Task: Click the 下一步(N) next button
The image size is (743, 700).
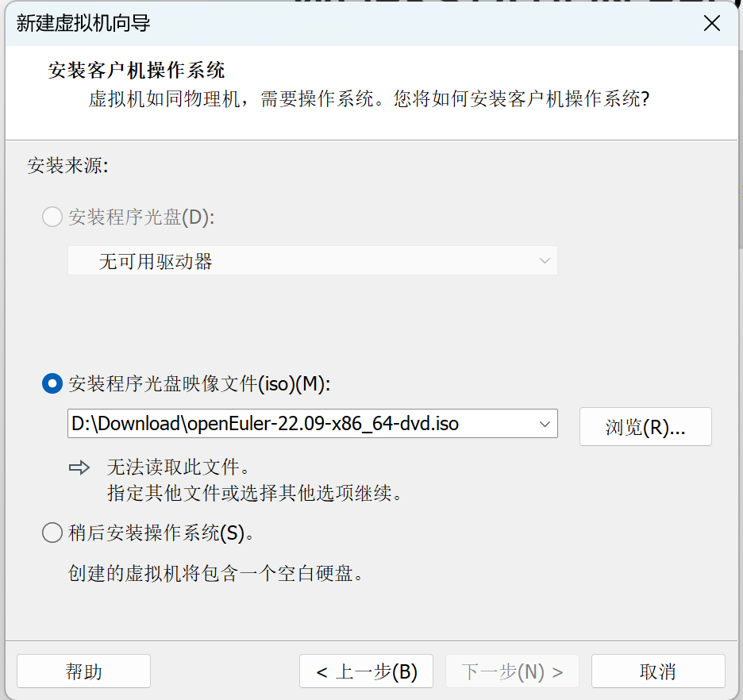Action: 512,671
